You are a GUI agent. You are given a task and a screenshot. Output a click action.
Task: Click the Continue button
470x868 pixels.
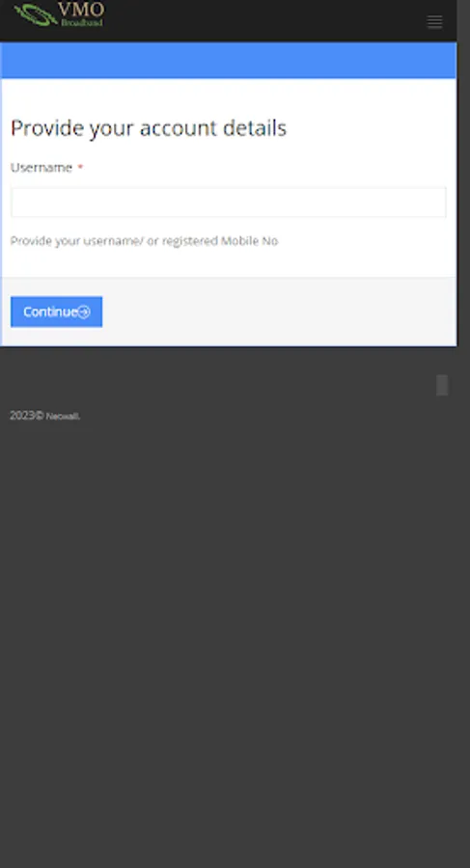(57, 312)
